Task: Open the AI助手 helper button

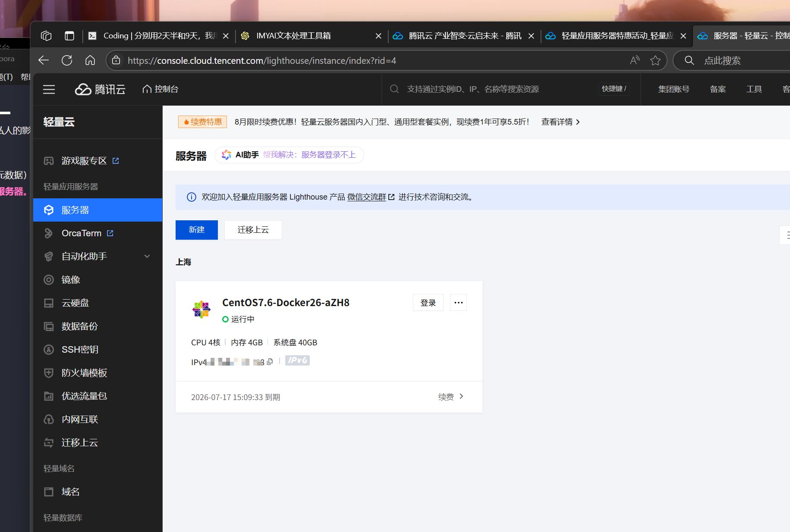Action: (x=289, y=155)
